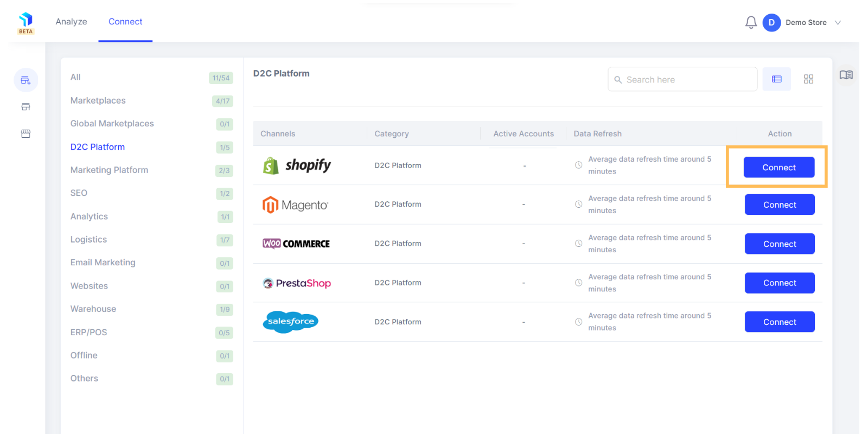Click the add channel sidebar icon
The image size is (868, 434).
pos(25,80)
